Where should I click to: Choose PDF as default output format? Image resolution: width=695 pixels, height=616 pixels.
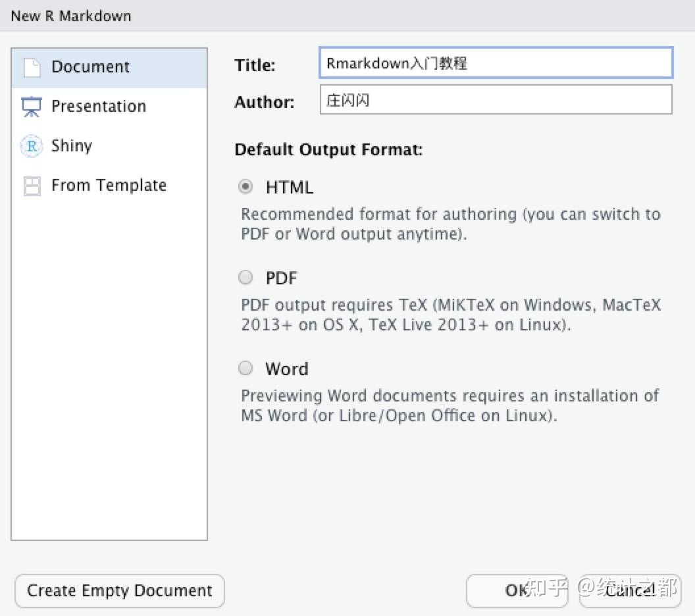pos(245,278)
